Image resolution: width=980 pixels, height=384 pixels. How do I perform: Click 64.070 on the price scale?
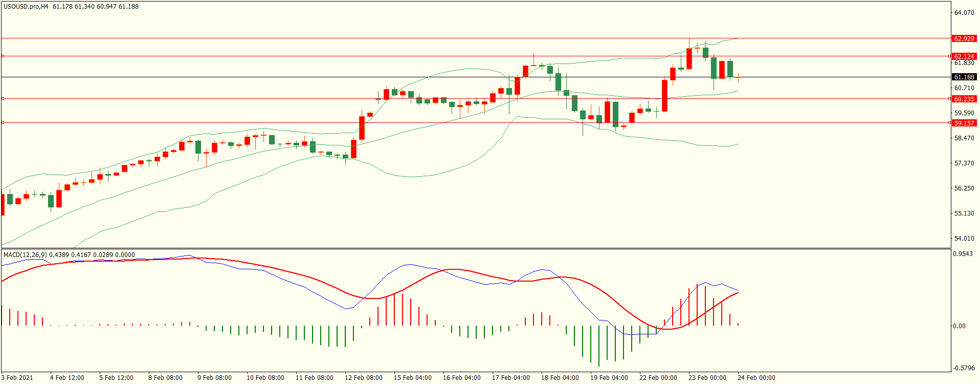pos(964,13)
